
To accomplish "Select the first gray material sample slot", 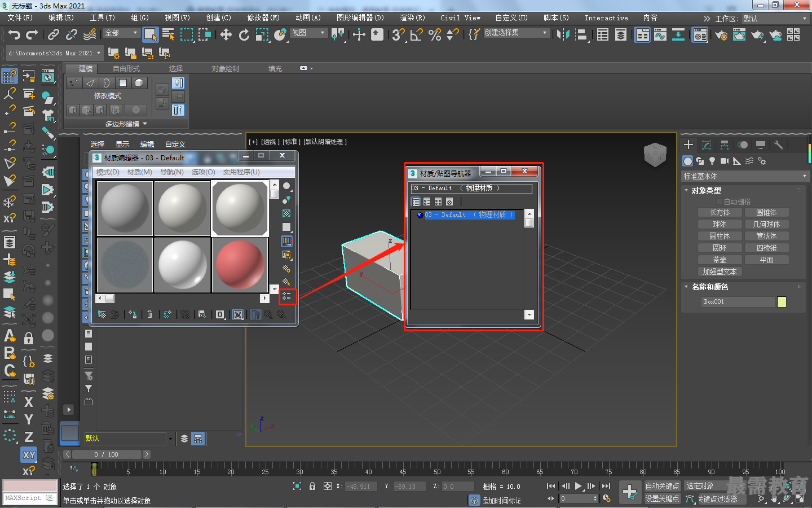I will tap(125, 208).
